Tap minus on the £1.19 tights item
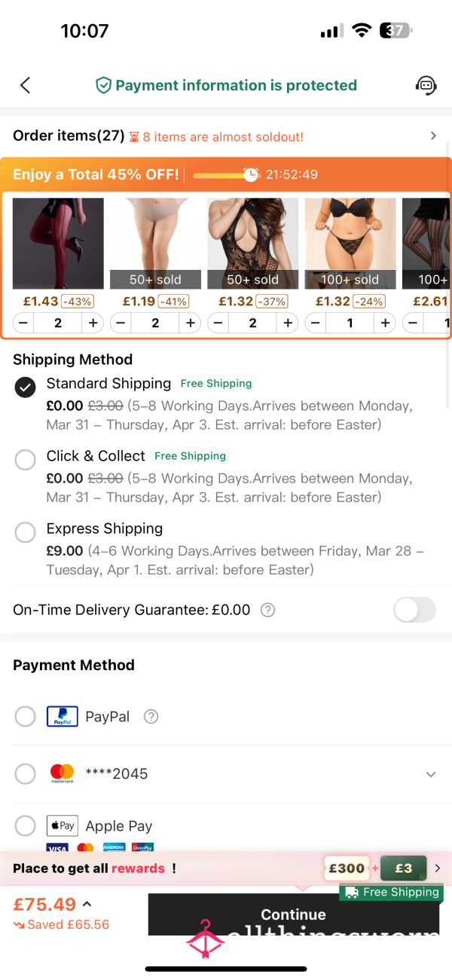This screenshot has width=452, height=980. click(x=121, y=323)
